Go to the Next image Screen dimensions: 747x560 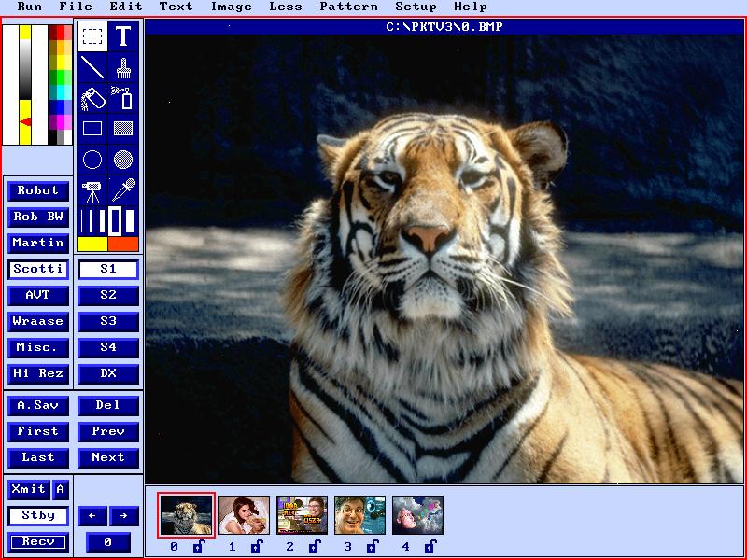pyautogui.click(x=108, y=458)
